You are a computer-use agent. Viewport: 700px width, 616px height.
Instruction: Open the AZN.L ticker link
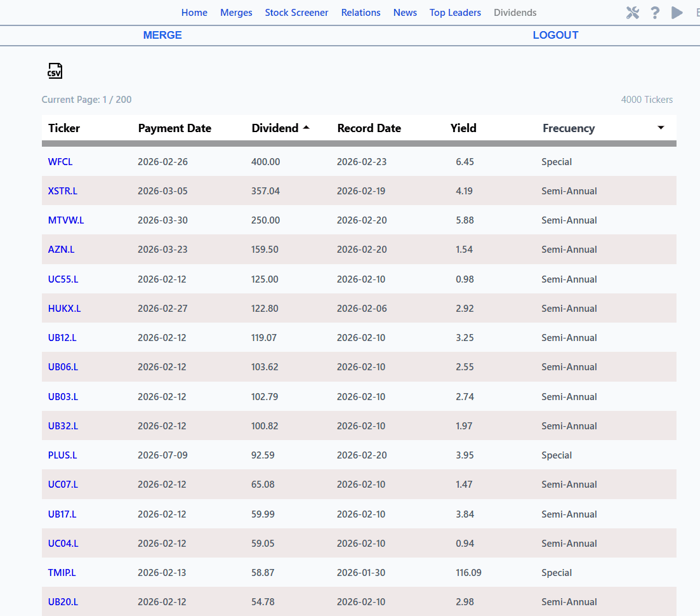[61, 250]
